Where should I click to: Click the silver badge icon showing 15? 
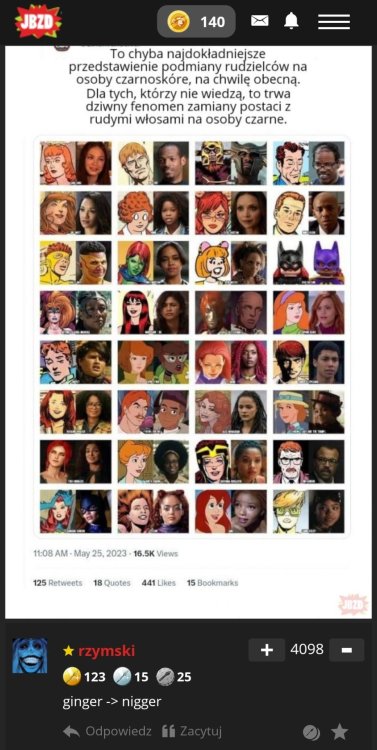[122, 677]
